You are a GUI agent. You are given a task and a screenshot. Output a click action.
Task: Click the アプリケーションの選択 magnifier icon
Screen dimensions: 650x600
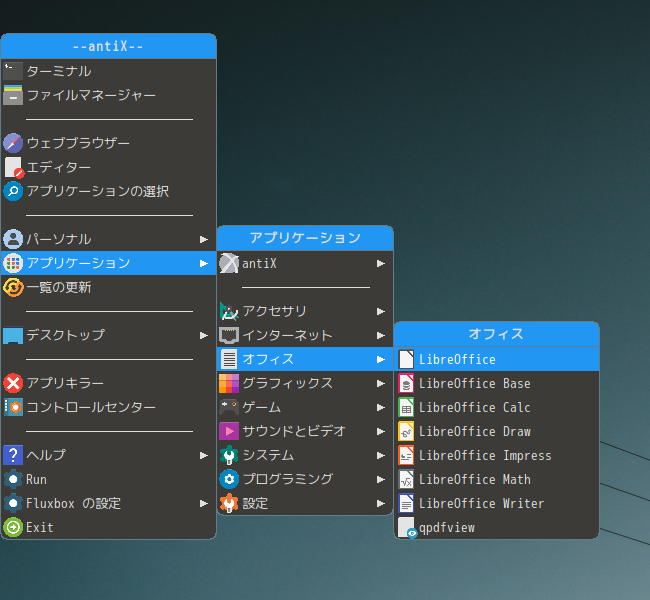tap(13, 191)
